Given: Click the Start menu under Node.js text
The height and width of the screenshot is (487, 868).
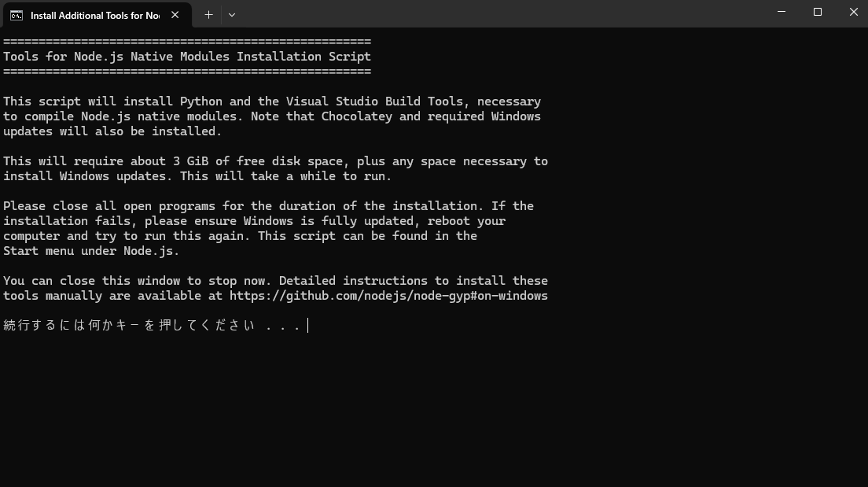Looking at the screenshot, I should pos(90,250).
